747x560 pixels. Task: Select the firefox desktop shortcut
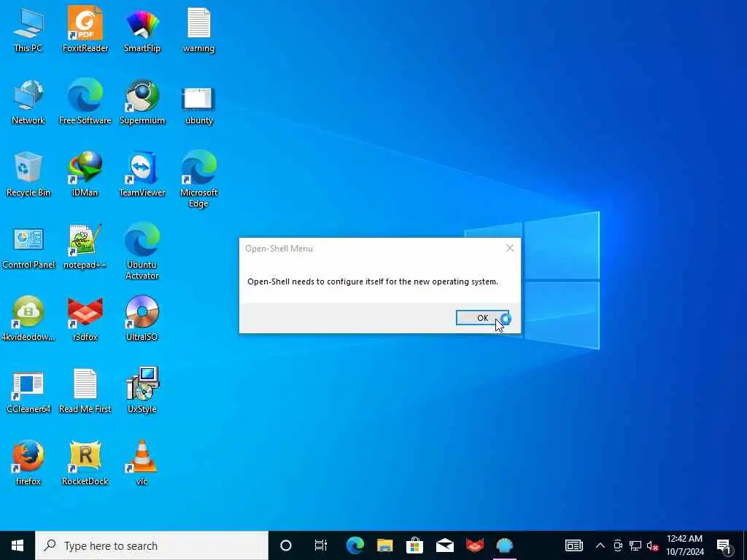click(x=28, y=463)
